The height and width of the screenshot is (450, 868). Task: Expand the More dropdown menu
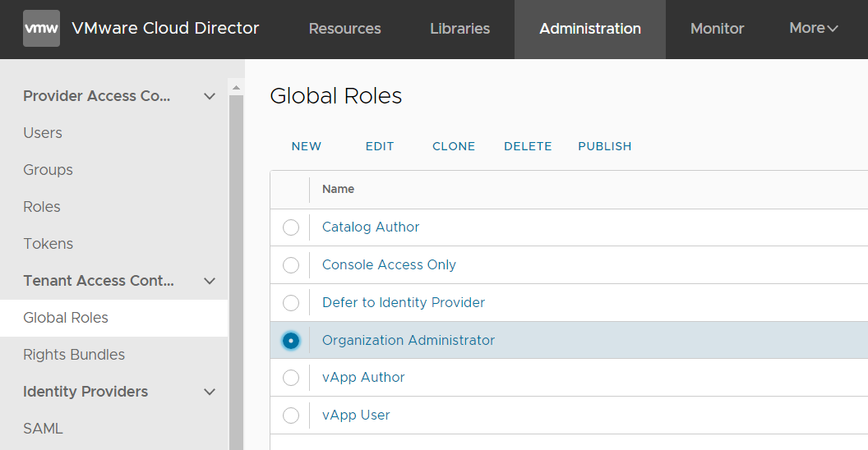point(814,28)
